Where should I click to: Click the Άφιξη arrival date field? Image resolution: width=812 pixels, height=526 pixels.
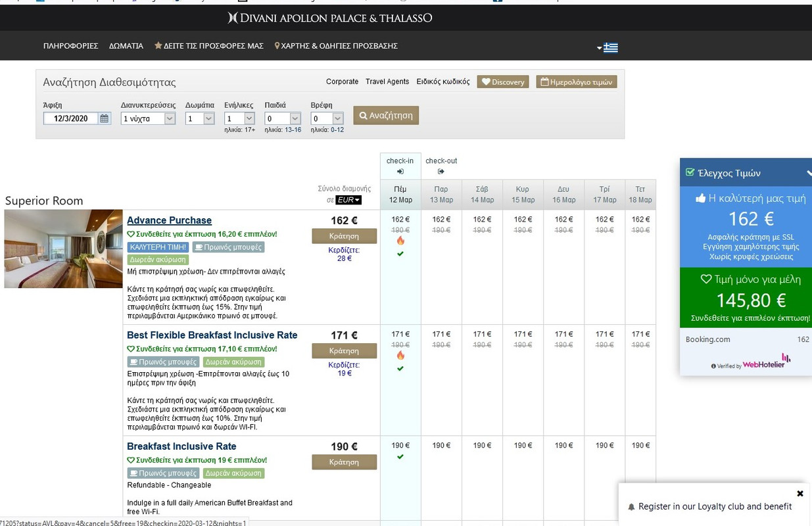71,118
